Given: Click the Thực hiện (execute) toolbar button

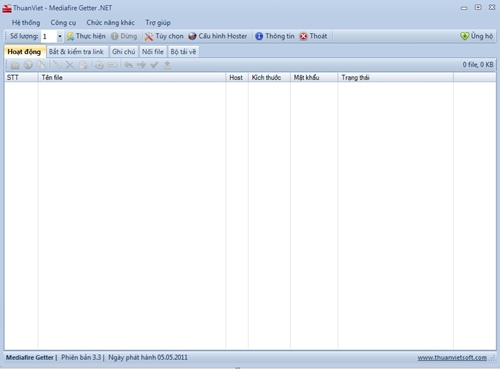Looking at the screenshot, I should [x=86, y=36].
